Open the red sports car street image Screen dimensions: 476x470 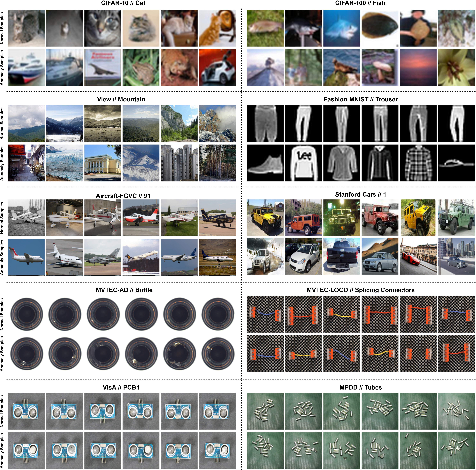(x=418, y=256)
